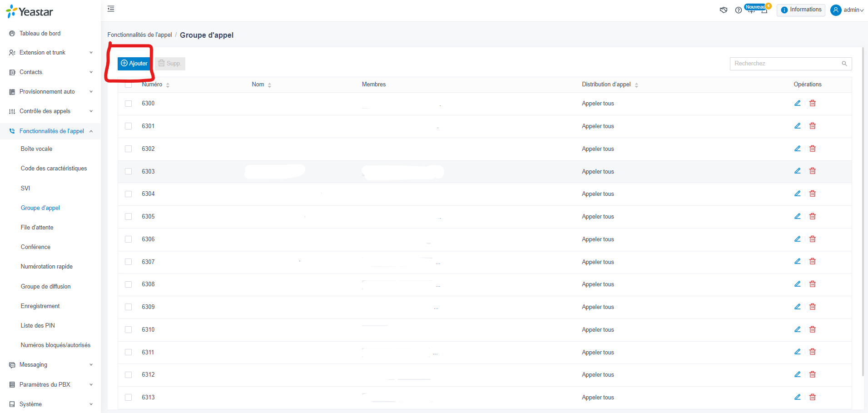Select the row 6305 checkbox
This screenshot has width=868, height=413.
[x=128, y=217]
